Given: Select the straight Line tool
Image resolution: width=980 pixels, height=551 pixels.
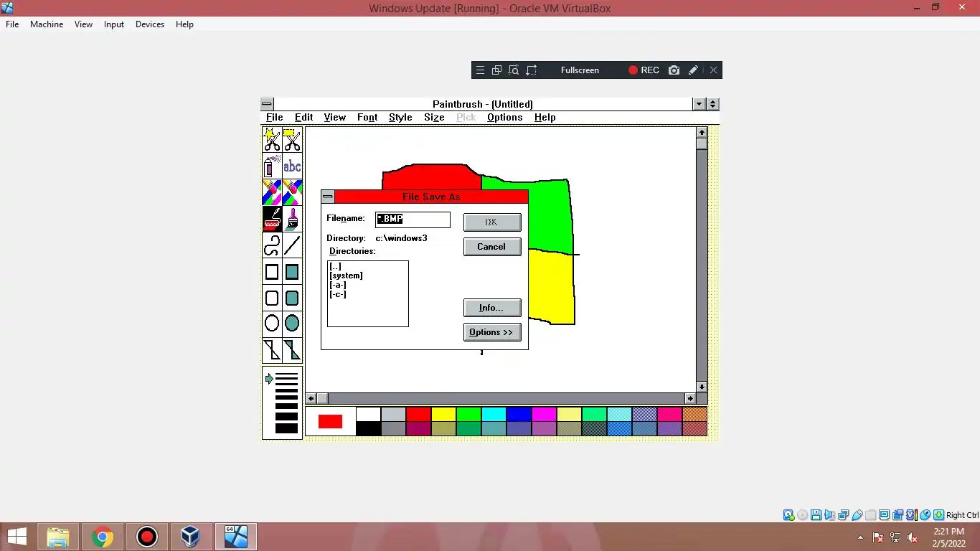Looking at the screenshot, I should (292, 245).
